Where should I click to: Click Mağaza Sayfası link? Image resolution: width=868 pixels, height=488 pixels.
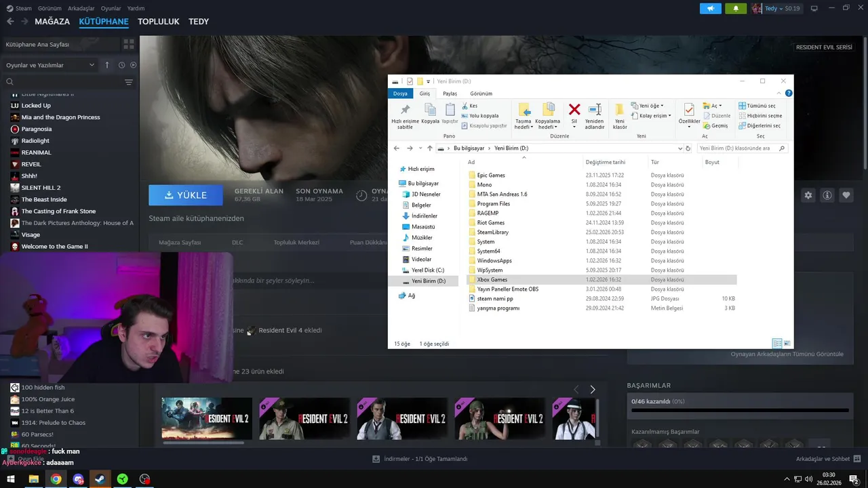[180, 242]
